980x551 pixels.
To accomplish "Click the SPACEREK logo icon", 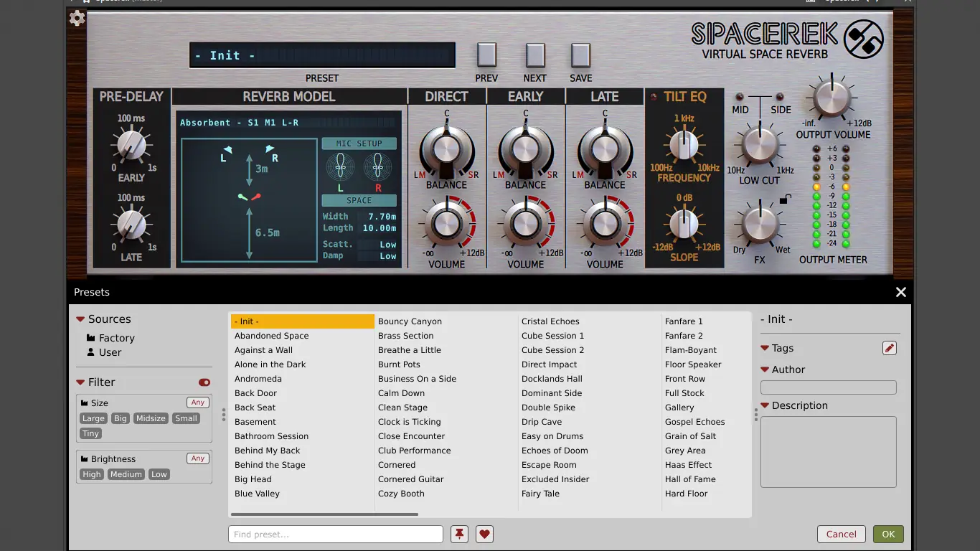I will pos(864,39).
